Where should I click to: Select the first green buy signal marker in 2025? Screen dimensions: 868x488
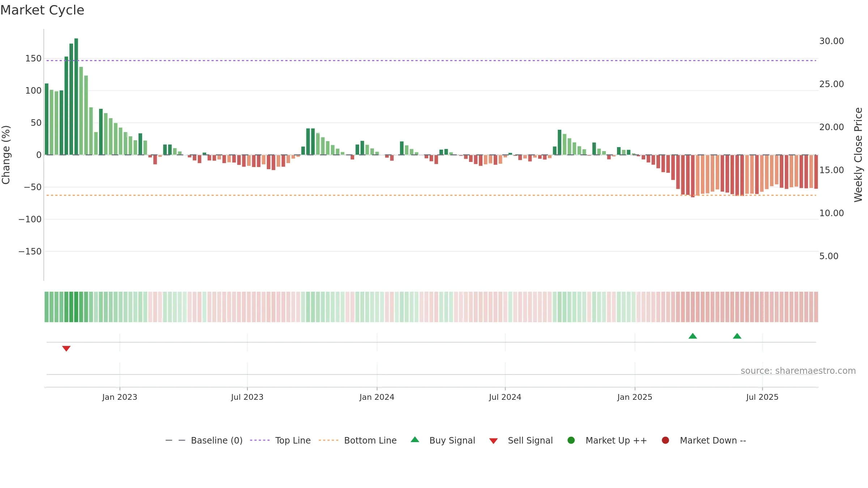pos(693,336)
